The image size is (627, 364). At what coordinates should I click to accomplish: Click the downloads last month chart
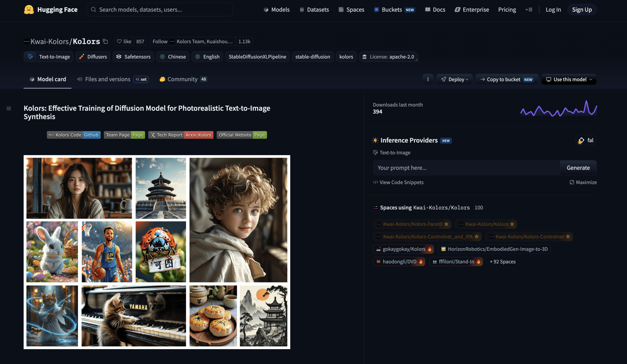point(558,108)
